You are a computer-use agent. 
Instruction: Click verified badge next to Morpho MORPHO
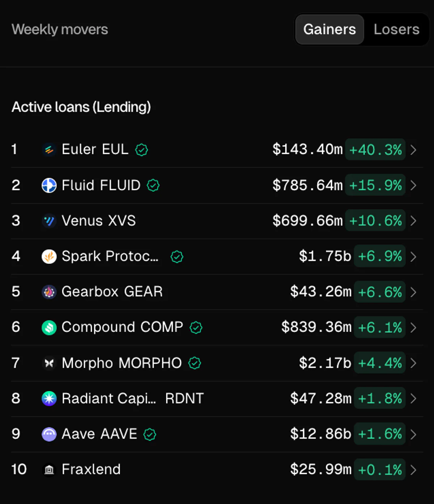(195, 363)
